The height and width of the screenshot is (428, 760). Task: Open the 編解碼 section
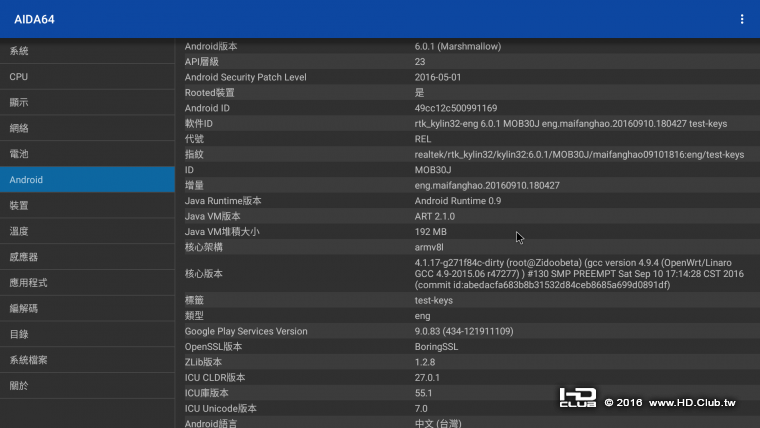point(87,308)
